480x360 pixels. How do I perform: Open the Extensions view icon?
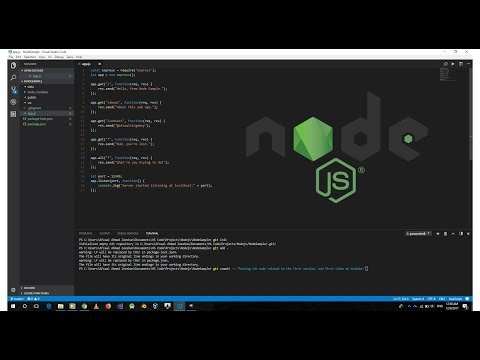(x=13, y=114)
